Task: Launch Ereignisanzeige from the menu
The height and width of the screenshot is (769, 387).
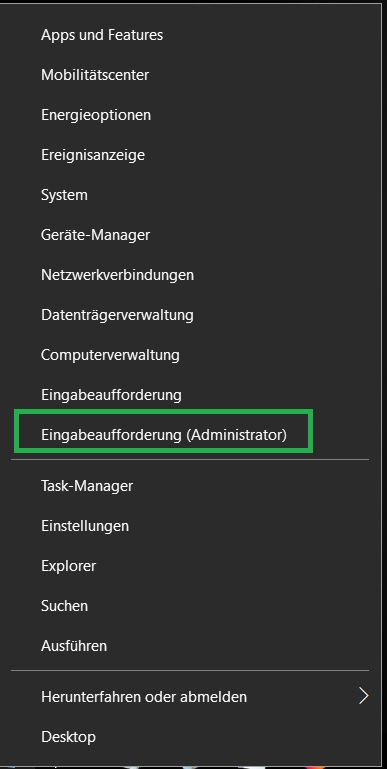Action: [93, 155]
